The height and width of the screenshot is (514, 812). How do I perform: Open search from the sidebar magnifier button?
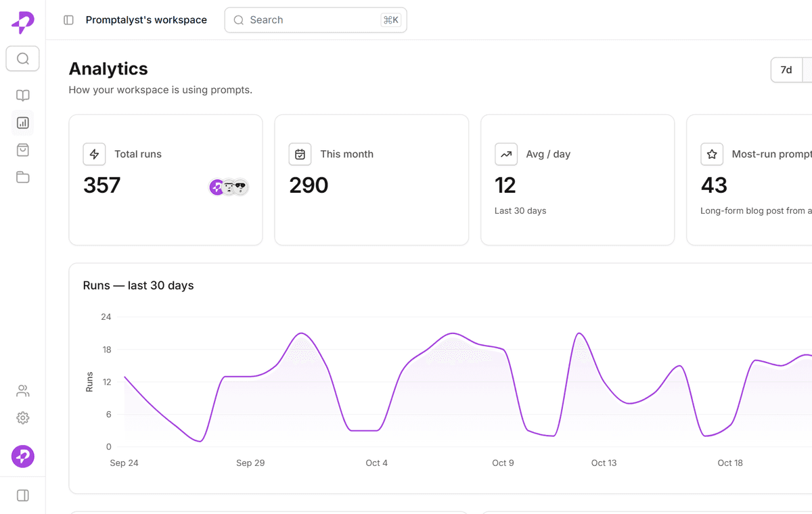pos(23,59)
